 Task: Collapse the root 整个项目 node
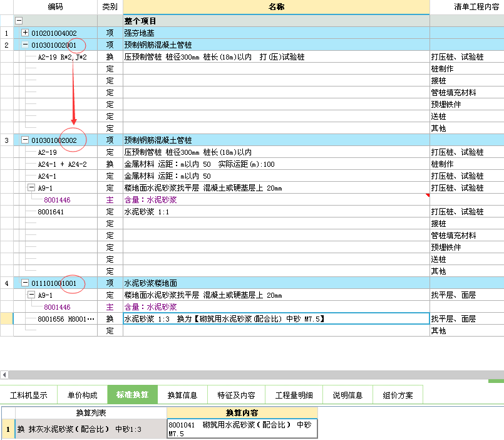pos(18,21)
